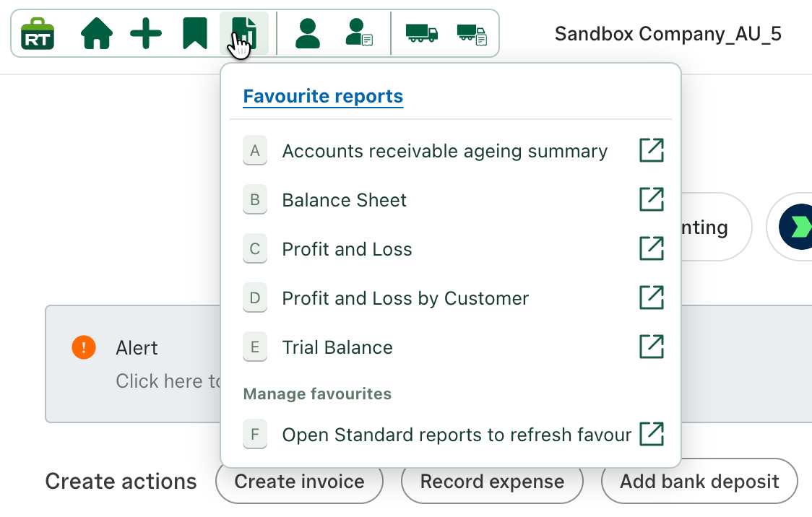The width and height of the screenshot is (812, 517).
Task: Click the green arrow circular badge
Action: [796, 227]
